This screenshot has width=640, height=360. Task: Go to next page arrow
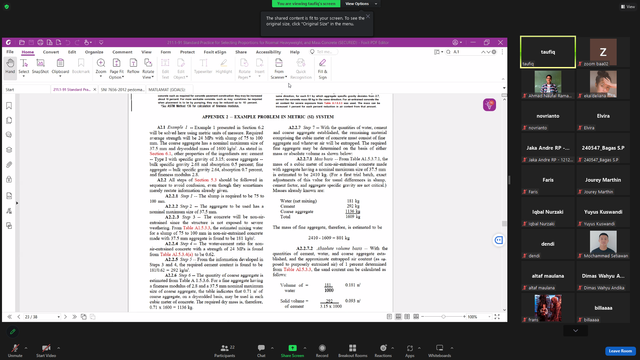coord(65,317)
